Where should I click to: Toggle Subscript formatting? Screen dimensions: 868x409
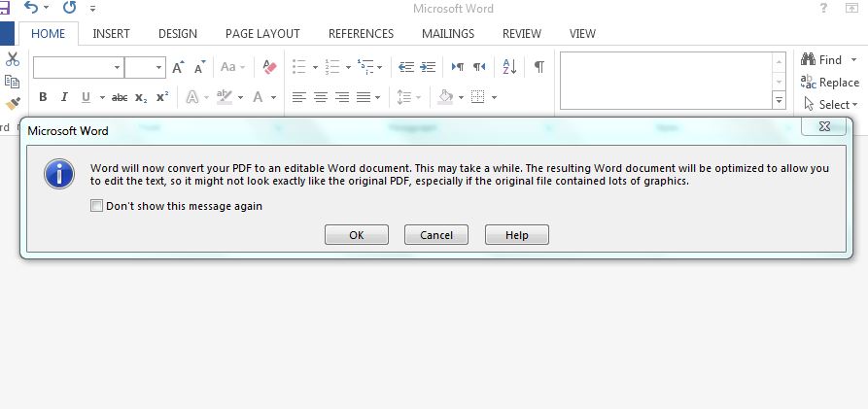(141, 98)
